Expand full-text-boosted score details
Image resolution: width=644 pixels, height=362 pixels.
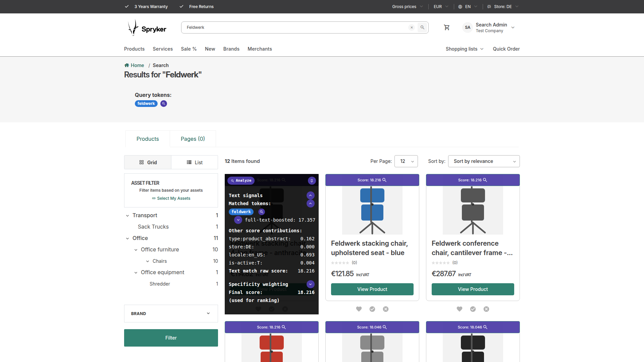[238, 220]
